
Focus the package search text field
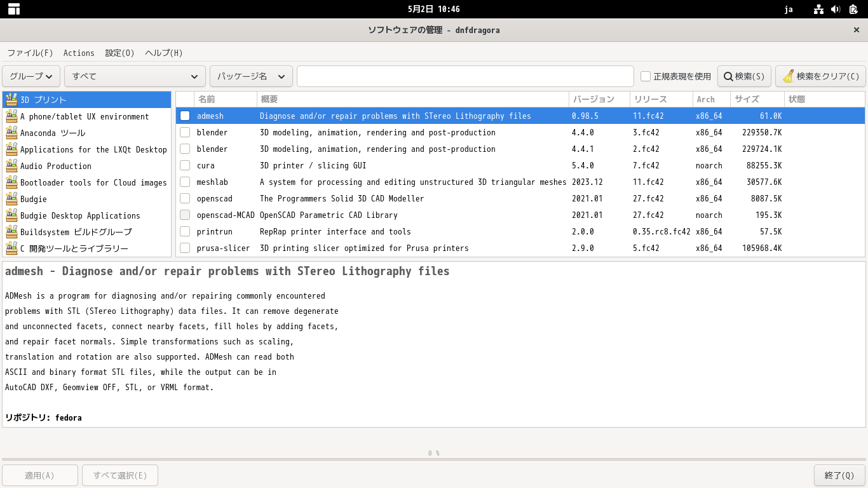[465, 76]
